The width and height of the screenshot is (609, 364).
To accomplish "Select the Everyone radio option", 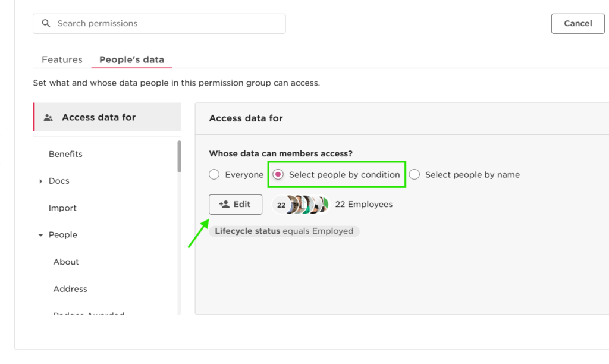I will pyautogui.click(x=214, y=174).
